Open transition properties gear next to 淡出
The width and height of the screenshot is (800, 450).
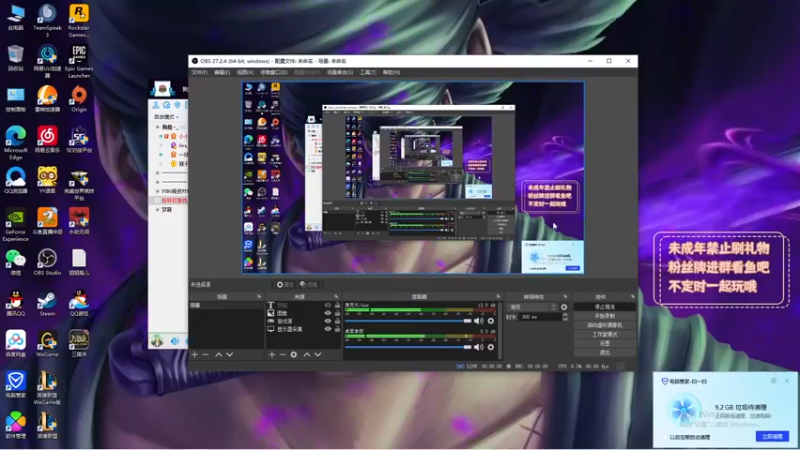(564, 307)
